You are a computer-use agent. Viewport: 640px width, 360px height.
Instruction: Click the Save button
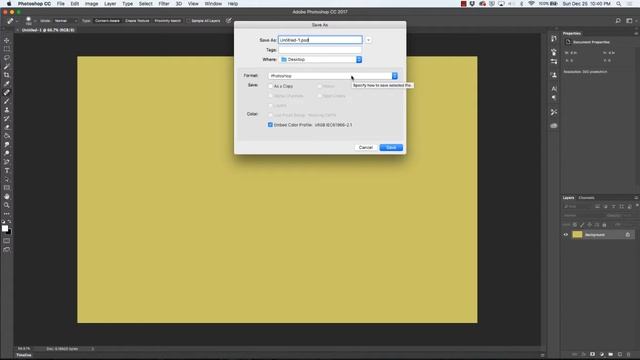(x=391, y=147)
